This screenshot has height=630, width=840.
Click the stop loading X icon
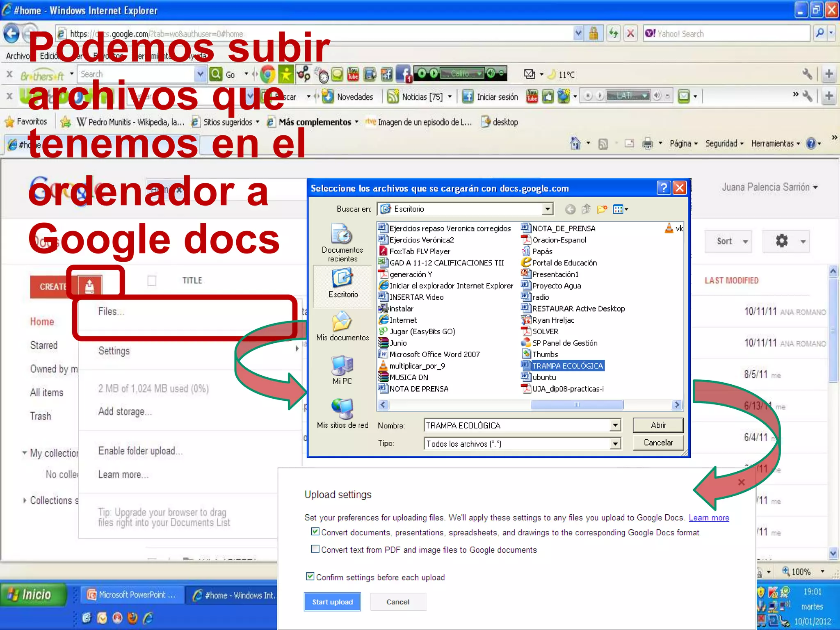[x=631, y=33]
